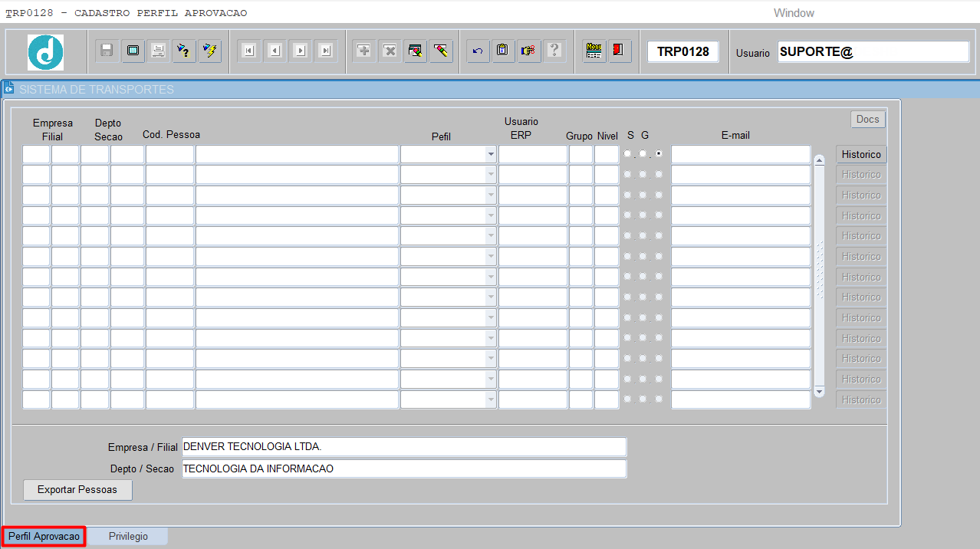Select the selected third radio button in first row
Screen dimensions: 980x549
(659, 153)
